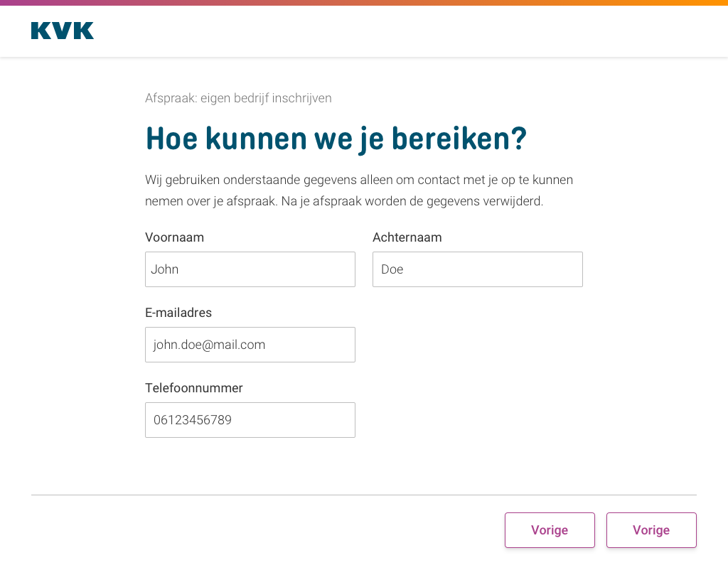This screenshot has width=728, height=565.
Task: Click the text 'gegevens verwijderd.' in the description
Action: pos(485,201)
